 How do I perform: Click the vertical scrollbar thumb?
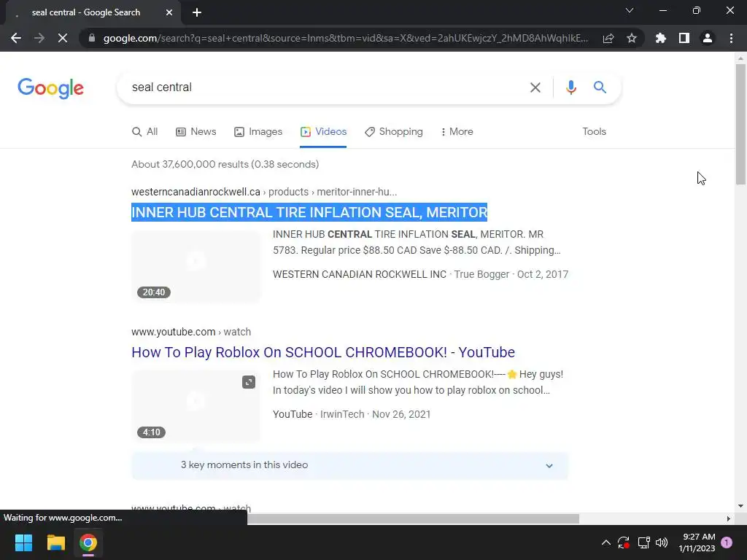click(740, 124)
